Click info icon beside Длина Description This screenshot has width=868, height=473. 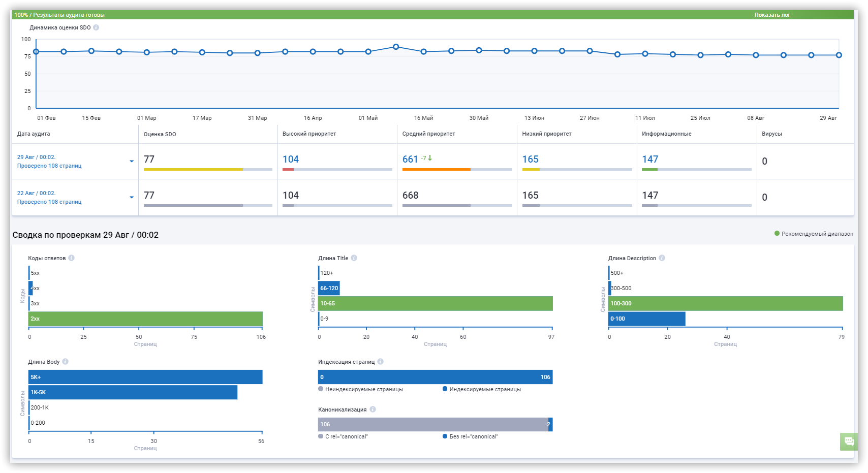[662, 258]
